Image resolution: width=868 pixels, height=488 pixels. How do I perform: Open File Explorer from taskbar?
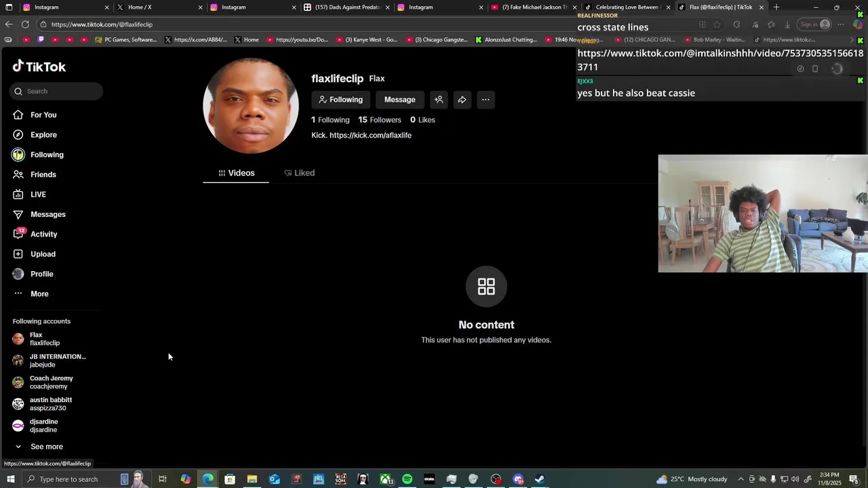tap(252, 479)
